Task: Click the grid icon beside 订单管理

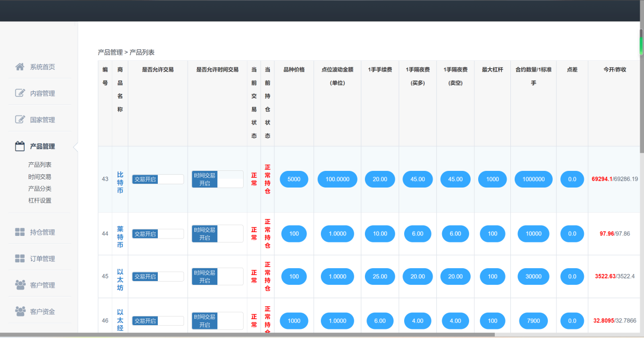Action: 20,258
